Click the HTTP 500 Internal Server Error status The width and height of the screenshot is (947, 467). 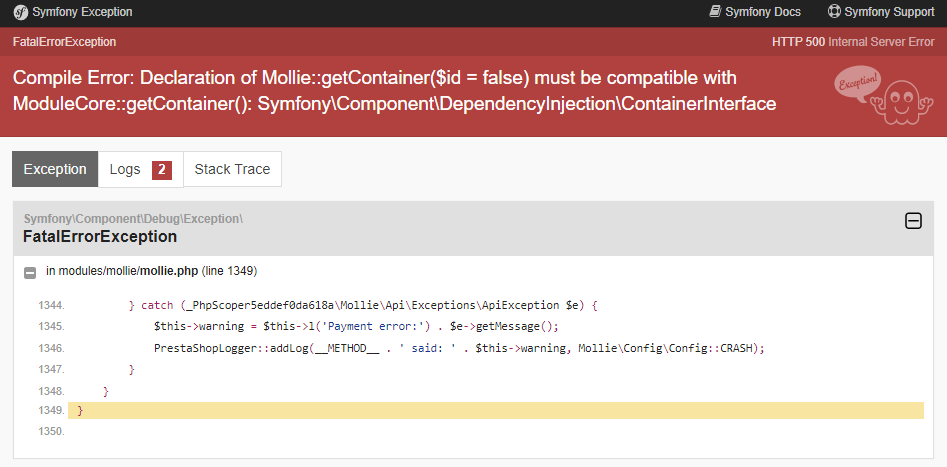(853, 42)
